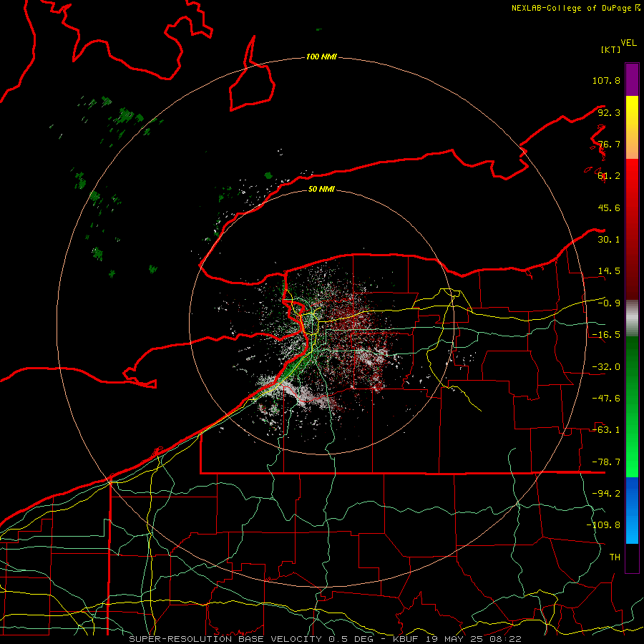The image size is (644, 644).
Task: Click the -109.8 legend value
Action: pyautogui.click(x=604, y=525)
